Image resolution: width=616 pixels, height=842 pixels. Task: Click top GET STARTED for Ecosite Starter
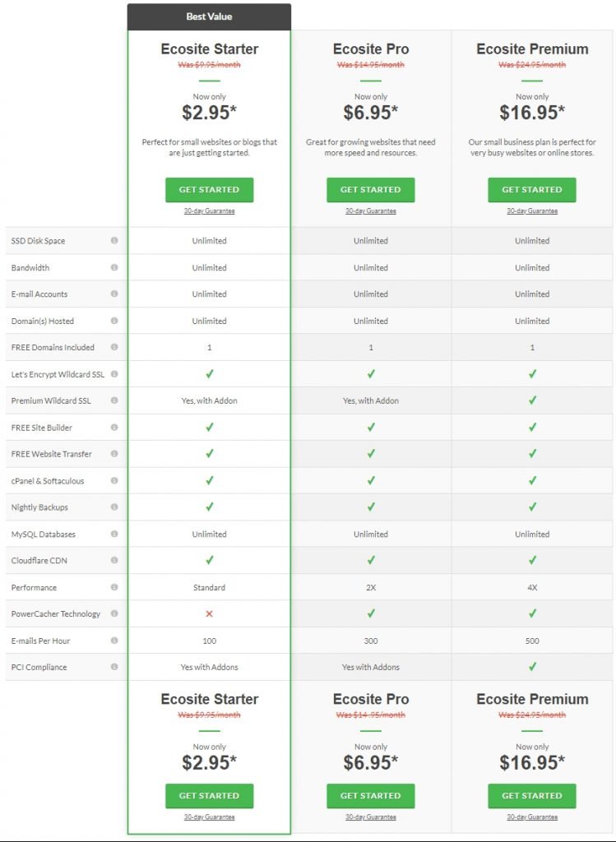[210, 190]
